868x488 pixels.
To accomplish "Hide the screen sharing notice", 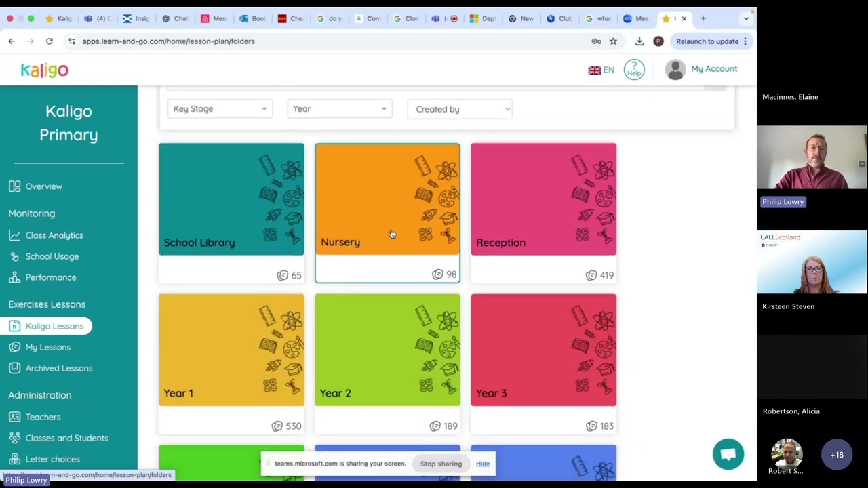I will pos(483,464).
